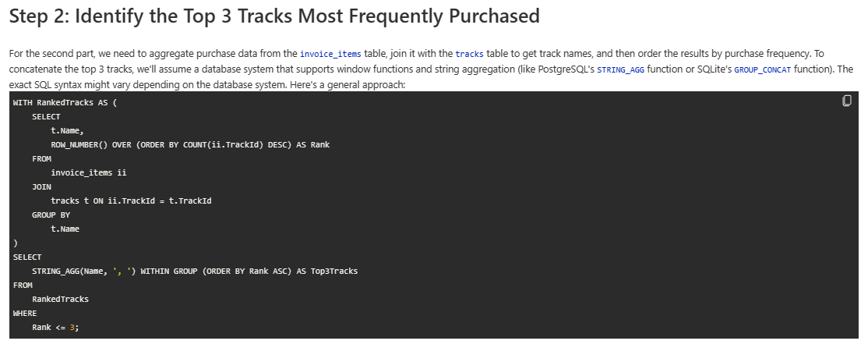The width and height of the screenshot is (868, 355).
Task: Click GROUP_CONCAT inline code term
Action: point(763,70)
